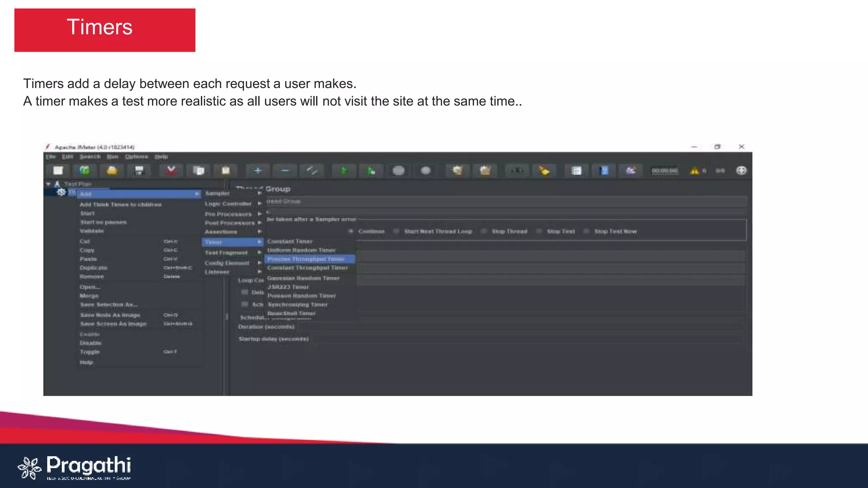The image size is (868, 488).
Task: Choose Synchronizing Timer
Action: click(x=310, y=305)
